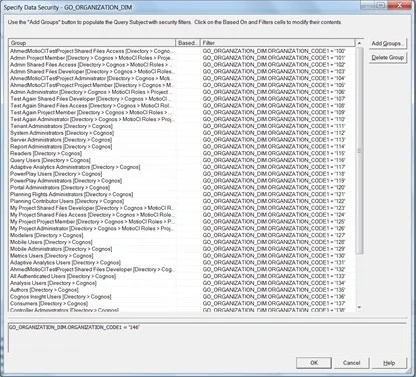Edit the filter cell ending in '111'
This screenshot has height=377, width=416.
278,126
